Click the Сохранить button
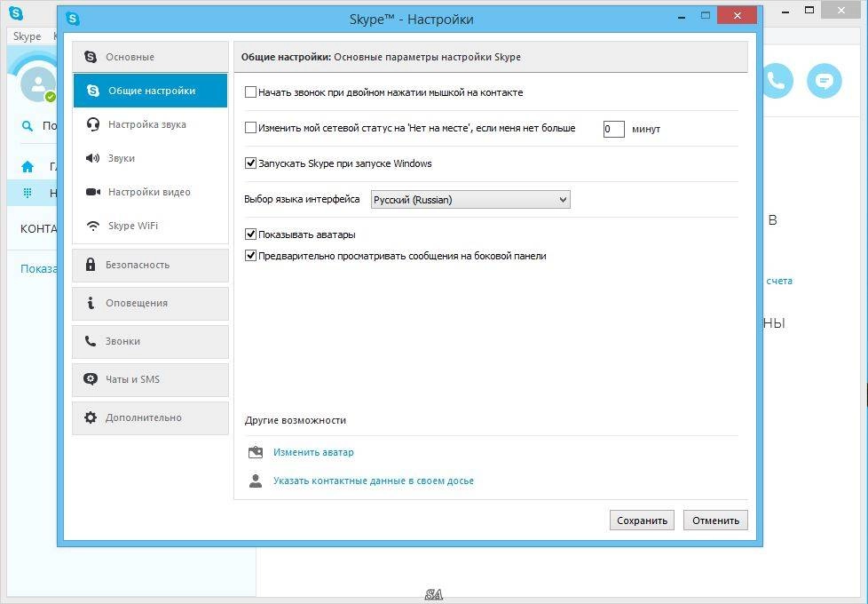Screen dimensions: 868x604 coord(643,521)
